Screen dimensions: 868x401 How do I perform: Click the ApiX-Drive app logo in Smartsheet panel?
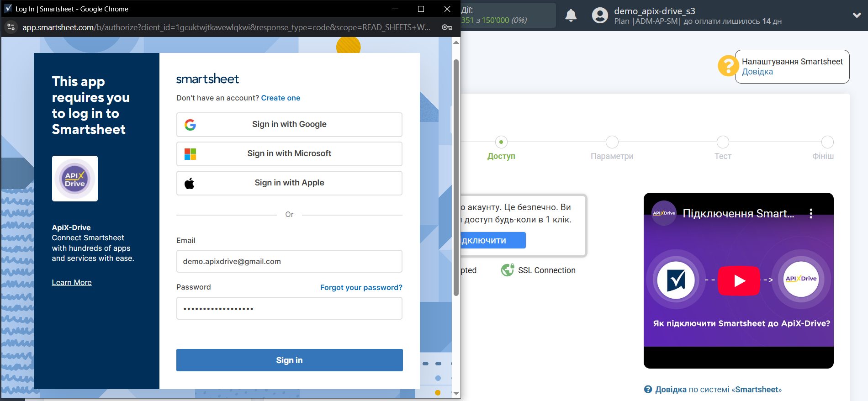point(75,179)
